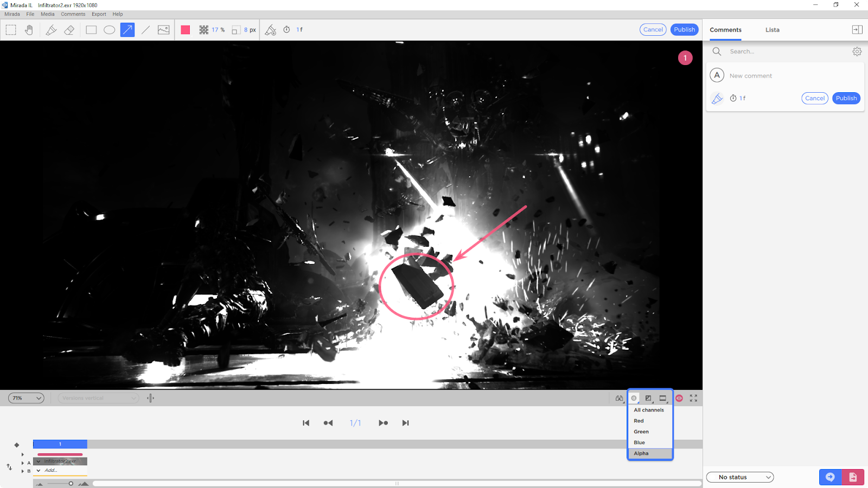Select the Insert image tool
Viewport: 868px width, 488px height.
pyautogui.click(x=164, y=30)
